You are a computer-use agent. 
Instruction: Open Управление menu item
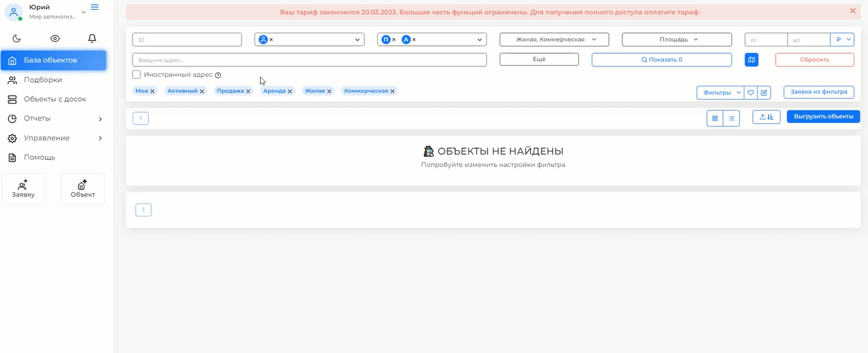tap(46, 138)
